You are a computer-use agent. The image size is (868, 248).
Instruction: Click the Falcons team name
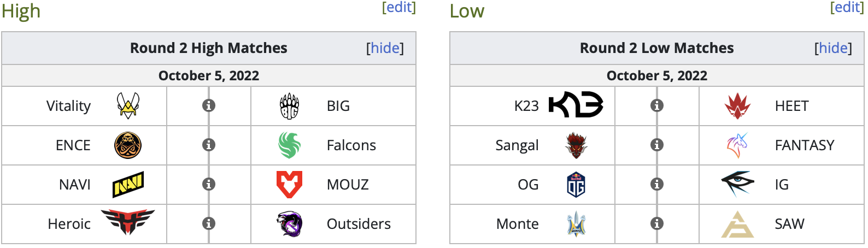pos(351,145)
